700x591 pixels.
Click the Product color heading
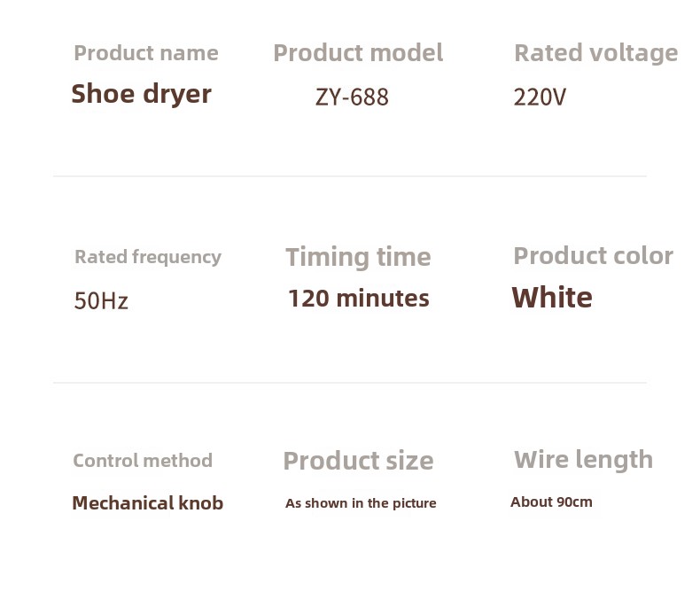point(594,257)
